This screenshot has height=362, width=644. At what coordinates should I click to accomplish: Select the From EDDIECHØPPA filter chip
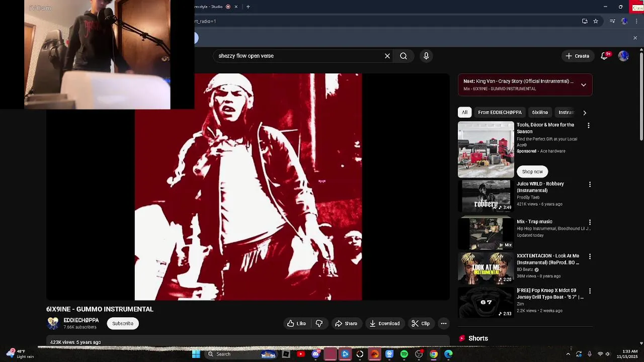click(500, 113)
